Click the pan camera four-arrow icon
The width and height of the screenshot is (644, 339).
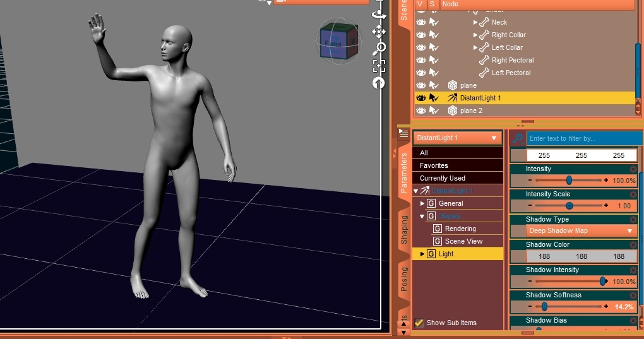379,31
